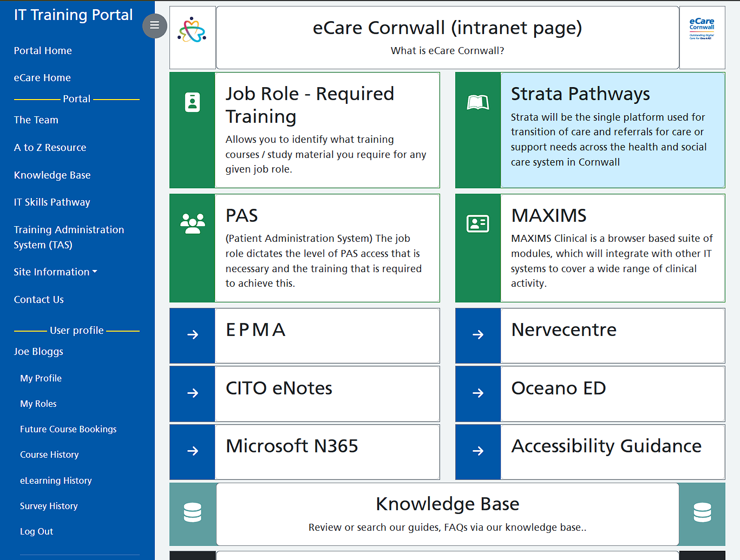Click the ID badge icon for Job Role training
Screen dimensions: 740x560
(x=193, y=102)
